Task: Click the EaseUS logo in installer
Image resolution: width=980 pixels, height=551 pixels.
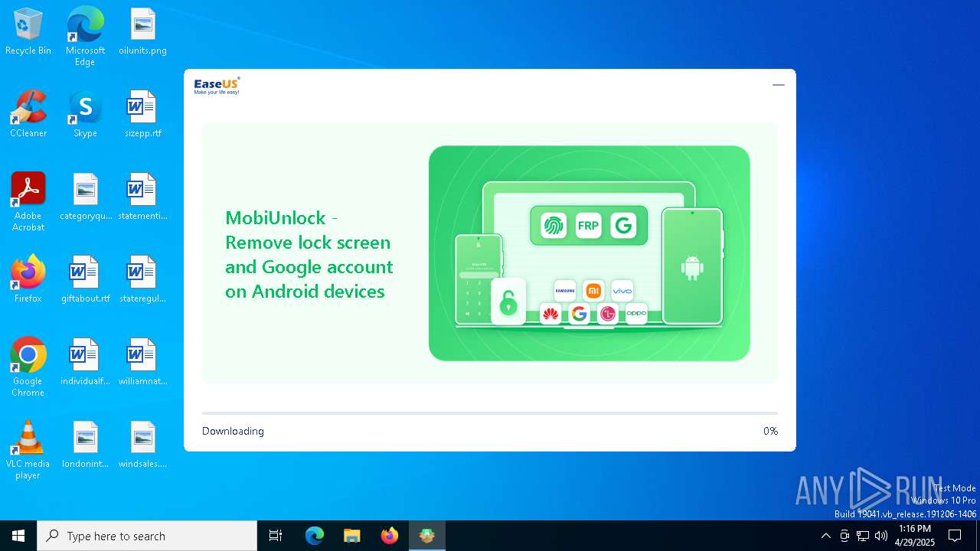Action: click(217, 86)
